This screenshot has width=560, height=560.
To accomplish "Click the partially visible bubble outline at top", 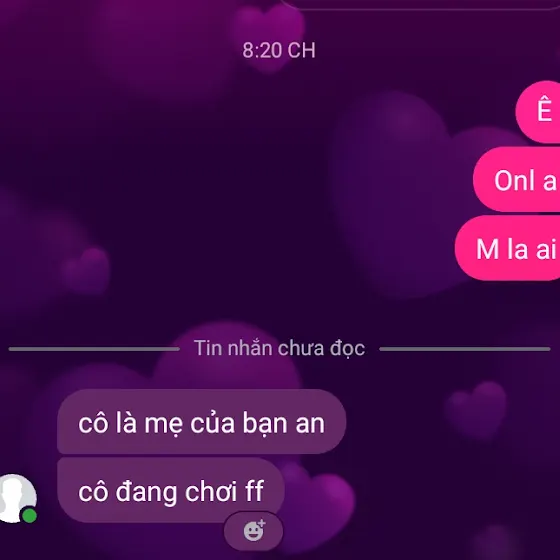I will point(418,4).
